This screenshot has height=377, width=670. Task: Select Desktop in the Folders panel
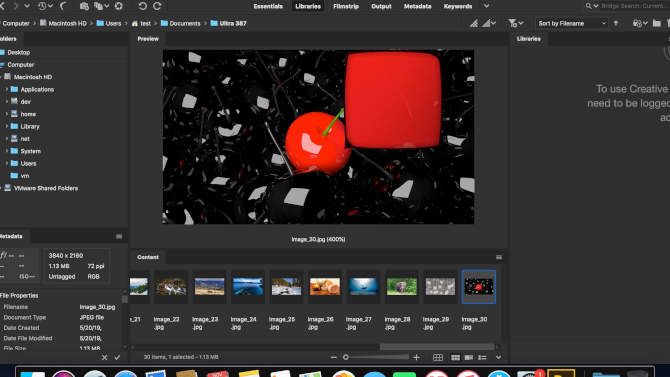point(18,52)
